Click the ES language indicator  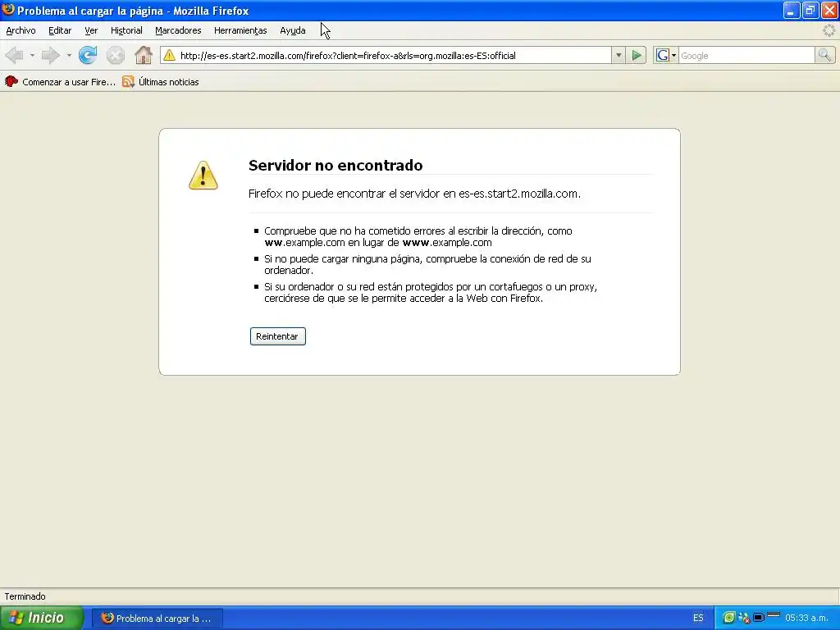pos(698,618)
